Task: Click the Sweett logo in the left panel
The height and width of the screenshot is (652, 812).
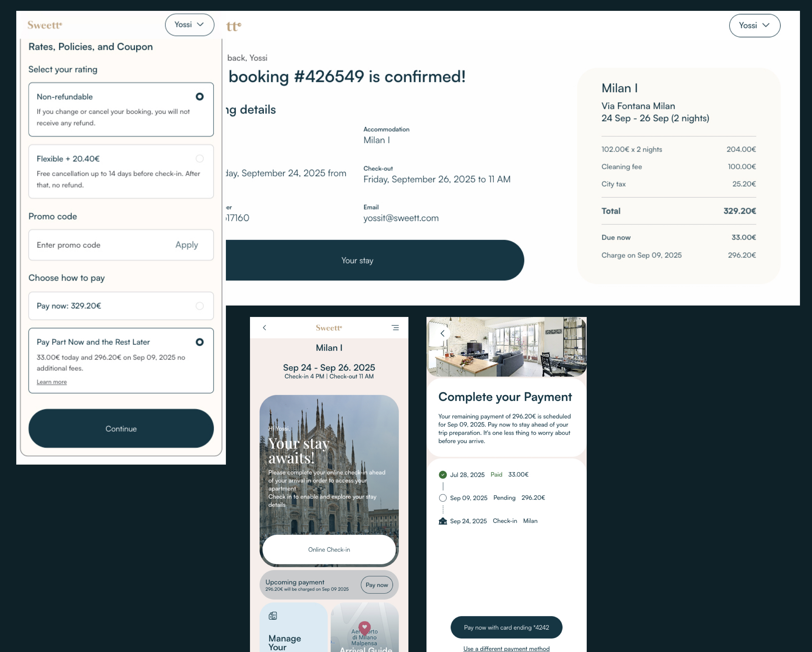Action: [45, 25]
